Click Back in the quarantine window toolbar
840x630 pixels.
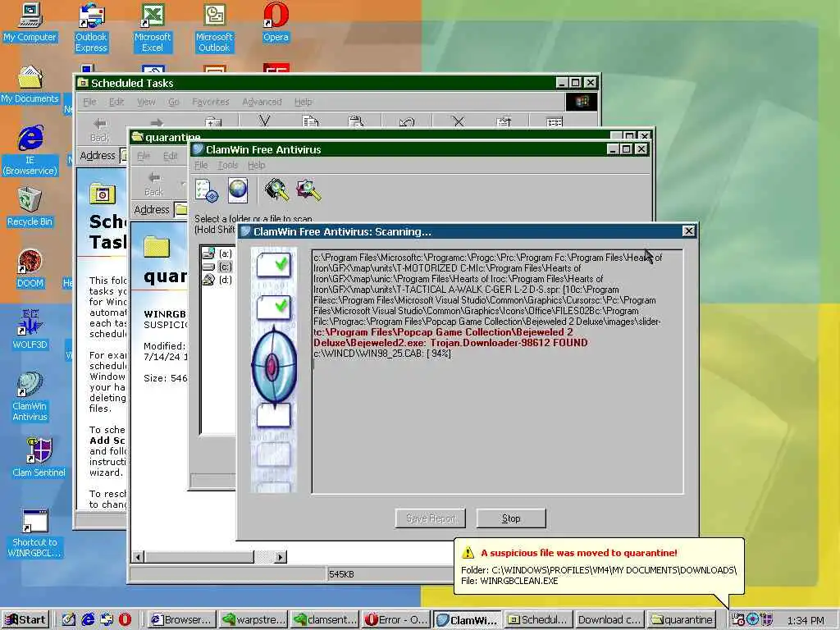pyautogui.click(x=154, y=184)
